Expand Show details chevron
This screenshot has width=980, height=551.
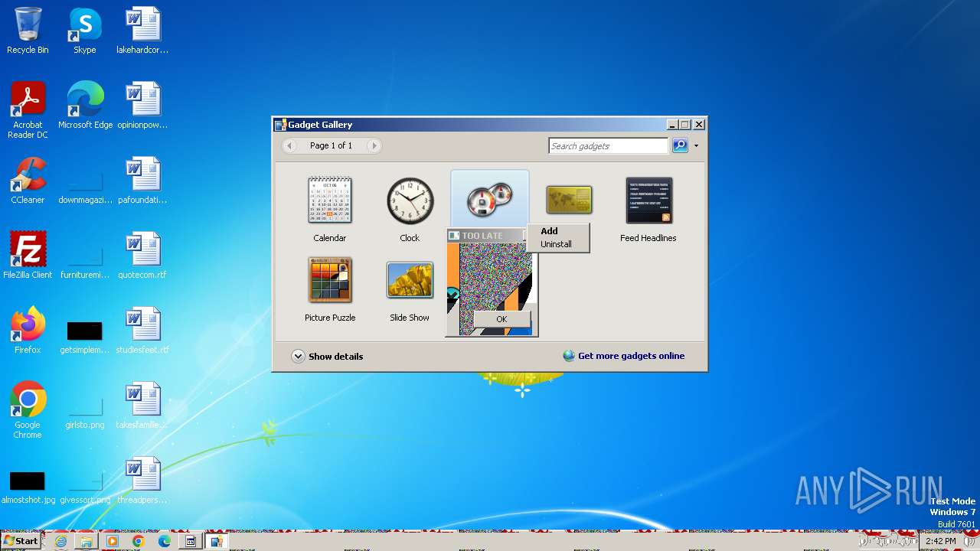click(x=298, y=356)
